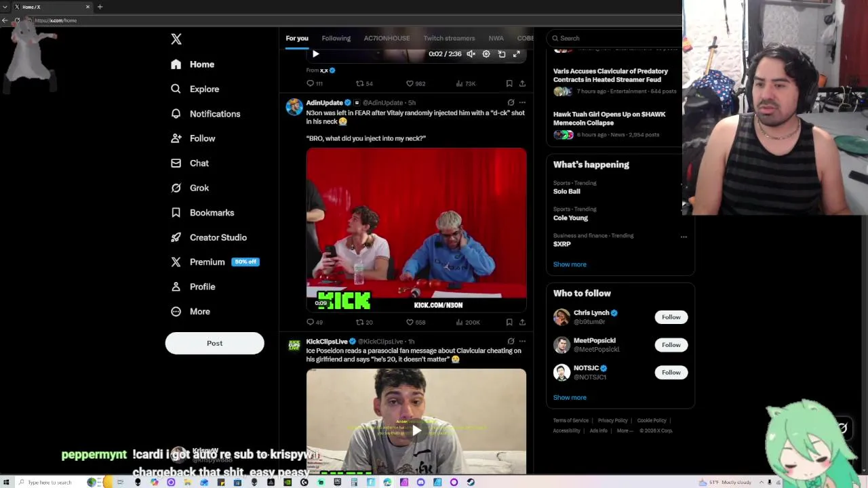The width and height of the screenshot is (868, 488).
Task: Open the KickClipsLive avatar
Action: [294, 346]
